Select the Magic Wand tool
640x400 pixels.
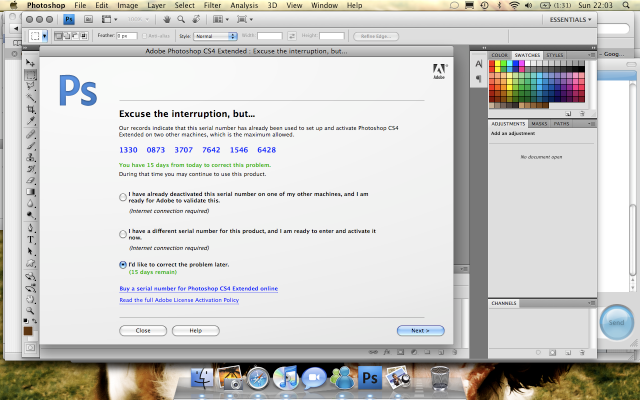click(x=30, y=98)
